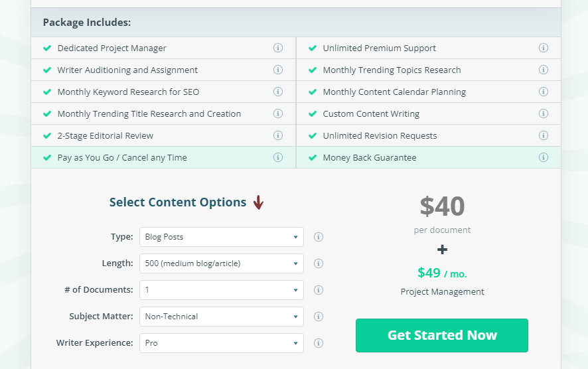
Task: Click the $40 per document price
Action: point(442,207)
